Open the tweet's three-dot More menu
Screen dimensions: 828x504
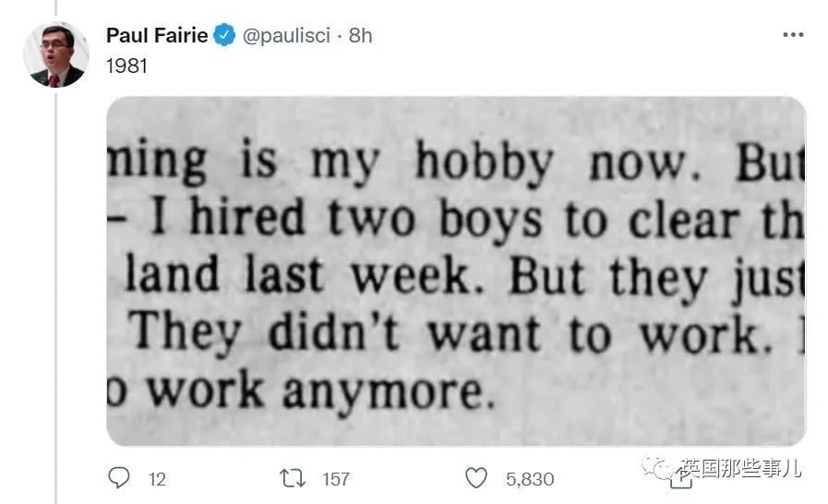pos(793,35)
